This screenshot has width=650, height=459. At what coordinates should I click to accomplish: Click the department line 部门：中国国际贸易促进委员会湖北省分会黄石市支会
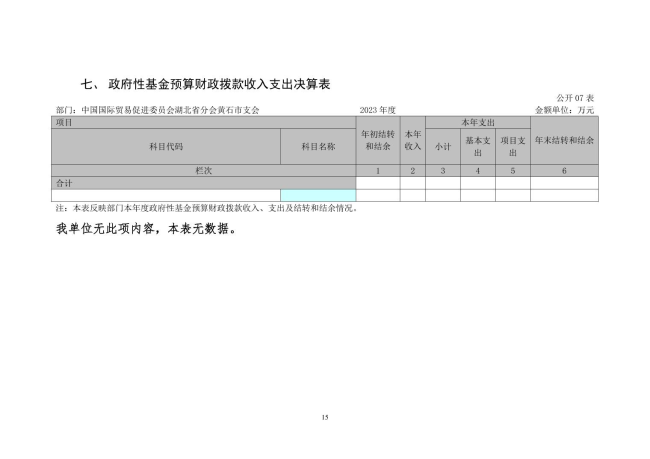pyautogui.click(x=158, y=110)
